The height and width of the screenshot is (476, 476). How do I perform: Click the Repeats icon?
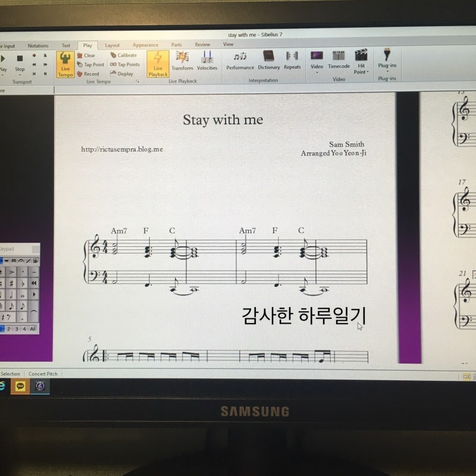[292, 56]
